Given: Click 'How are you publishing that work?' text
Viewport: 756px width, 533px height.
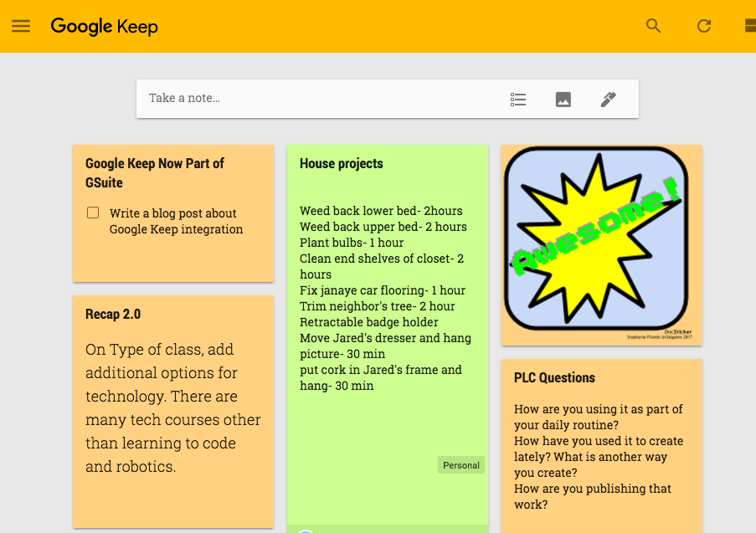Looking at the screenshot, I should coord(592,496).
